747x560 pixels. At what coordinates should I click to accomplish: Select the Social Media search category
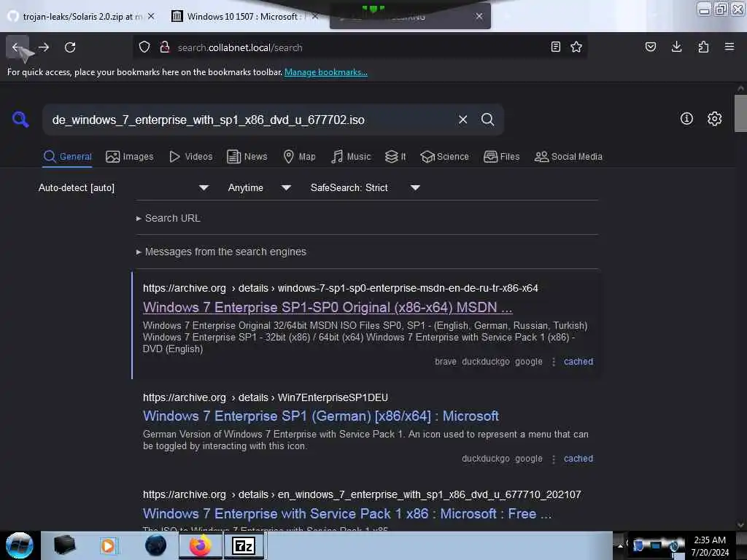pyautogui.click(x=568, y=157)
